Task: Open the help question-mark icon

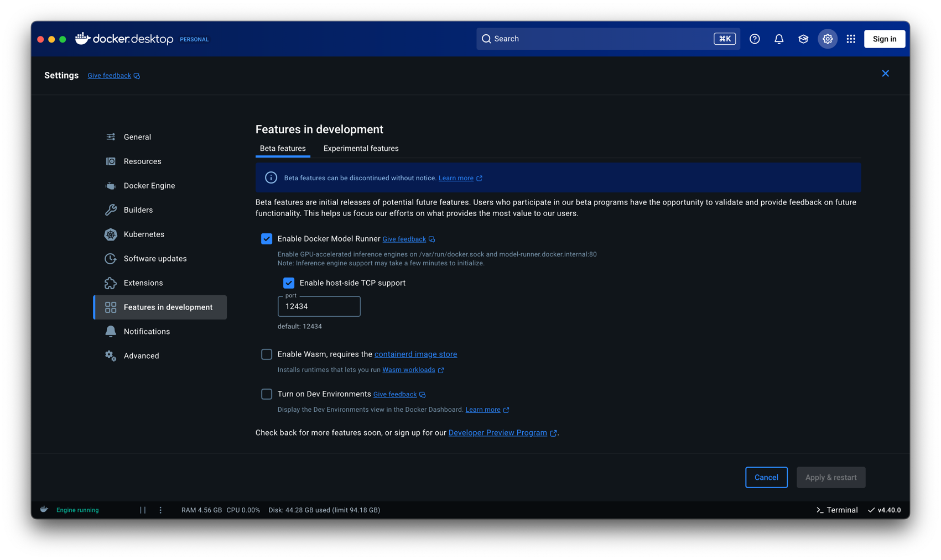Action: coord(755,39)
